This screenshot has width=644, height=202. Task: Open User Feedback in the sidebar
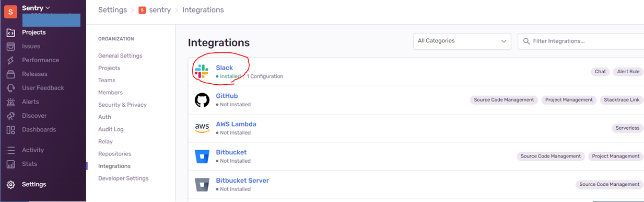coord(43,88)
